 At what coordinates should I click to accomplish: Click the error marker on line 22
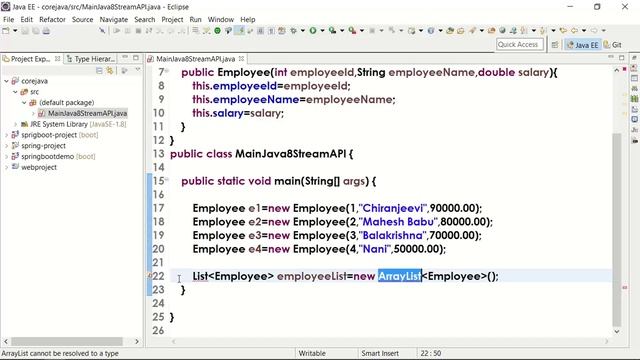pos(149,276)
